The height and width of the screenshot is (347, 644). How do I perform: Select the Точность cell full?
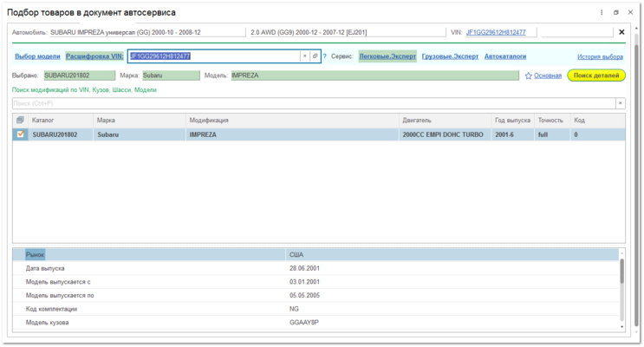point(552,134)
